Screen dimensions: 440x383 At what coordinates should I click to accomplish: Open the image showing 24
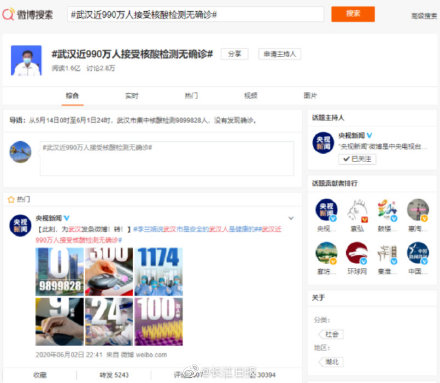coord(109,322)
